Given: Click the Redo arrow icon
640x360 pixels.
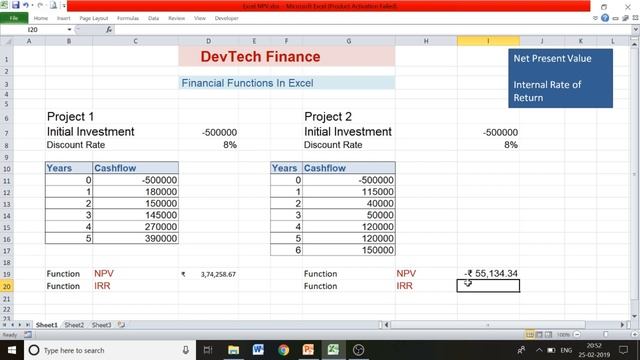Looking at the screenshot, I should tap(40, 5).
